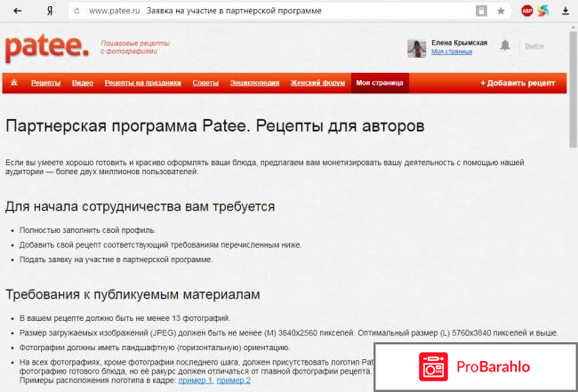Bookmark page with star icon
The image size is (578, 392).
[x=501, y=11]
